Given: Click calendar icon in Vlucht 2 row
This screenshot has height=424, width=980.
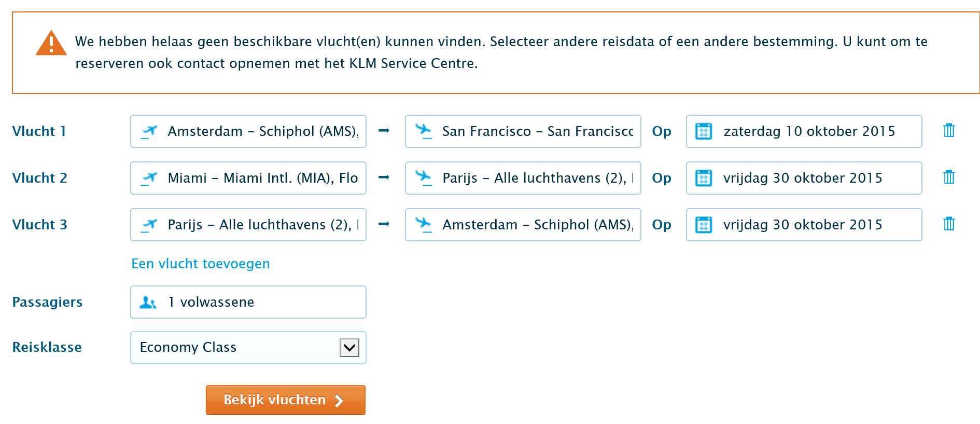Looking at the screenshot, I should tap(704, 178).
